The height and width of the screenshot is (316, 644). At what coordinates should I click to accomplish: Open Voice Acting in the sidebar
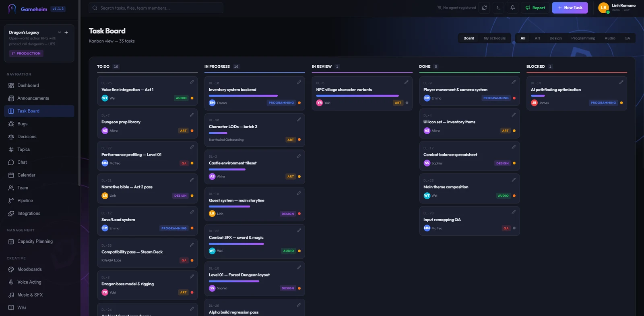tap(39, 282)
